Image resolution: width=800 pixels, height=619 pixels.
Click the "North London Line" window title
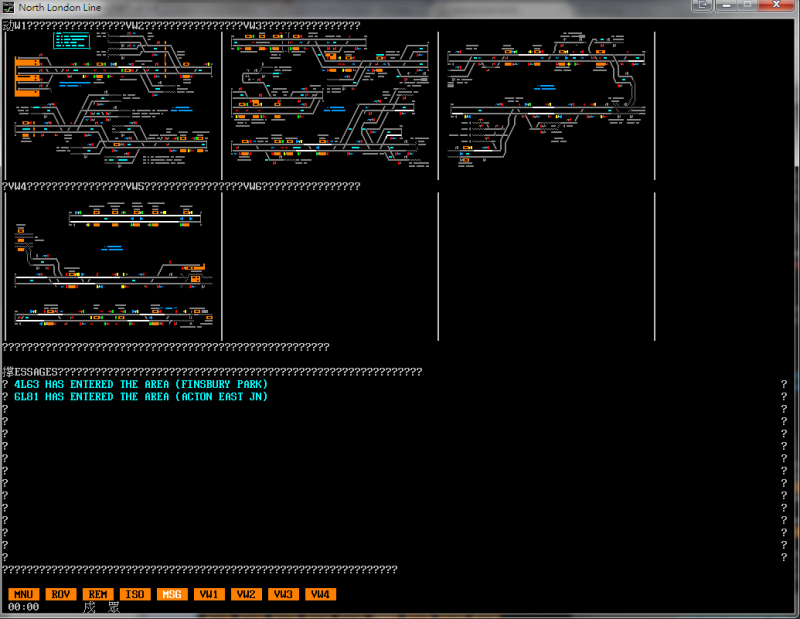60,7
